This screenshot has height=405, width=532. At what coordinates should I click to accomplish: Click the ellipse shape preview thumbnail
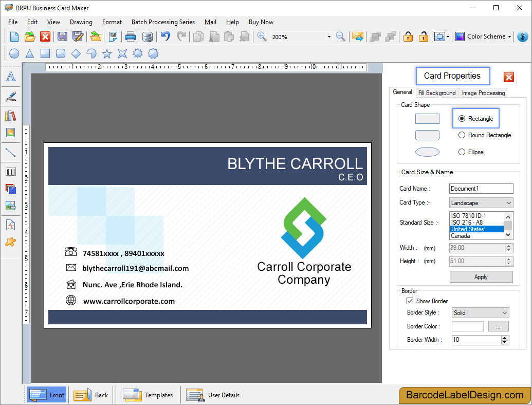coord(427,152)
